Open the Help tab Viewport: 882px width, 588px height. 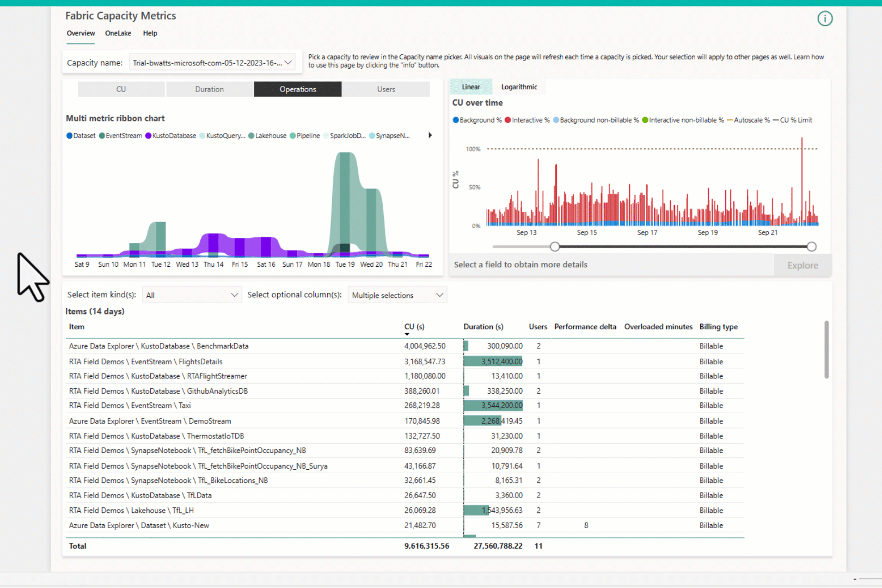(150, 34)
